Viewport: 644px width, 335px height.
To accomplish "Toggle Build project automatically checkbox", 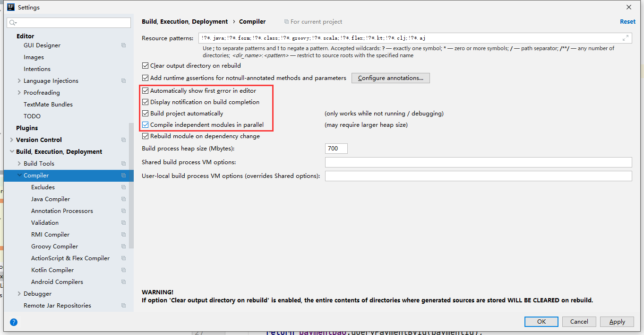I will pos(146,114).
